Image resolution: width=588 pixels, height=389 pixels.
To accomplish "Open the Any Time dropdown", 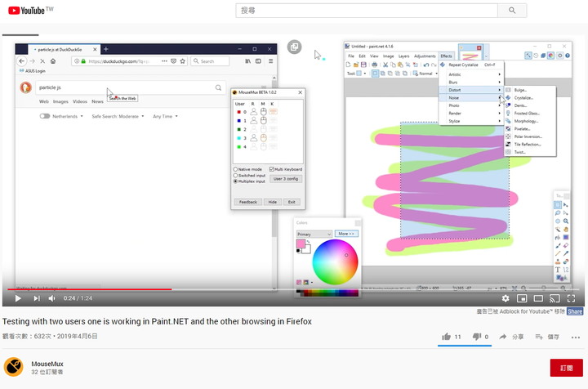I will [165, 116].
